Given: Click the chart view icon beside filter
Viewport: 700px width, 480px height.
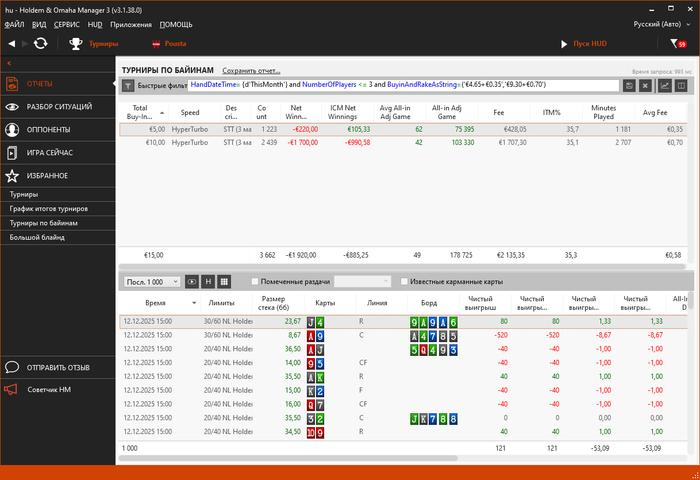Looking at the screenshot, I should 664,86.
